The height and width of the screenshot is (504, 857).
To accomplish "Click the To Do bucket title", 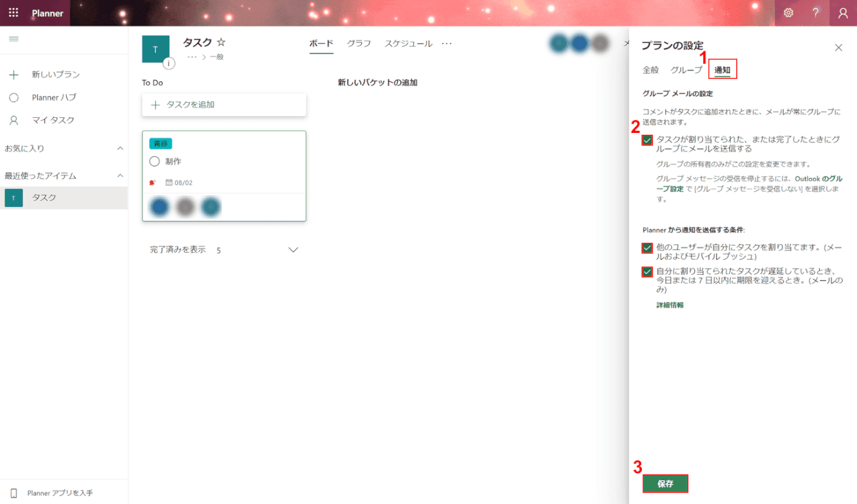I will (x=153, y=83).
